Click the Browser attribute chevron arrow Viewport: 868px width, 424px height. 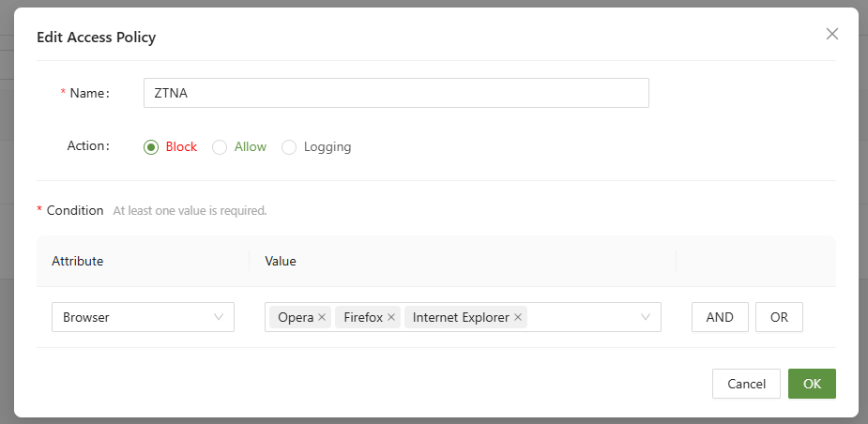[221, 317]
